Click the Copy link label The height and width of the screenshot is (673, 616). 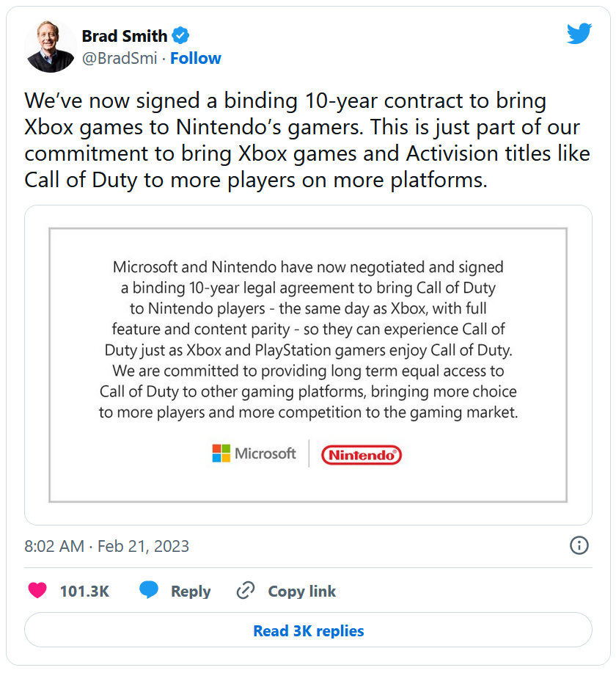point(301,592)
